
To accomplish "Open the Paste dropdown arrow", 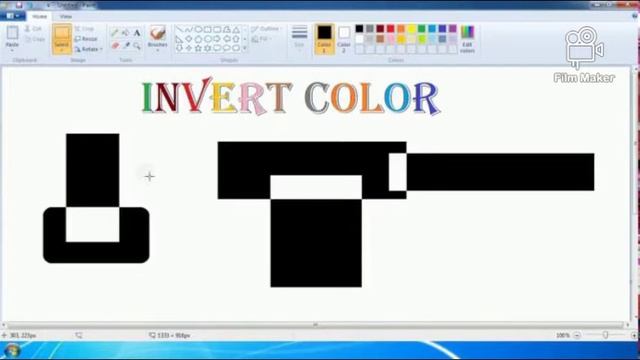I will (x=12, y=50).
